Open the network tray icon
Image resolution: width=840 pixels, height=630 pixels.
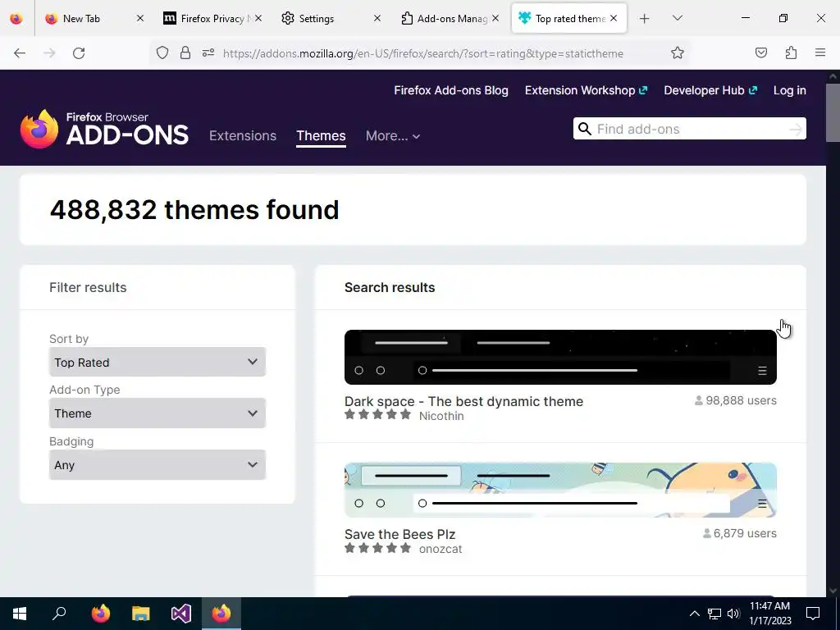pyautogui.click(x=714, y=614)
